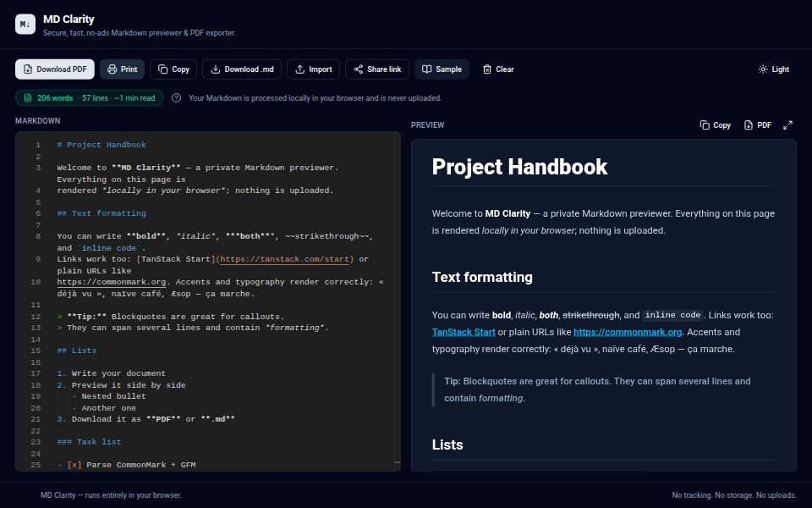The image size is (812, 508).
Task: Click the privacy info question-mark icon
Action: (176, 98)
